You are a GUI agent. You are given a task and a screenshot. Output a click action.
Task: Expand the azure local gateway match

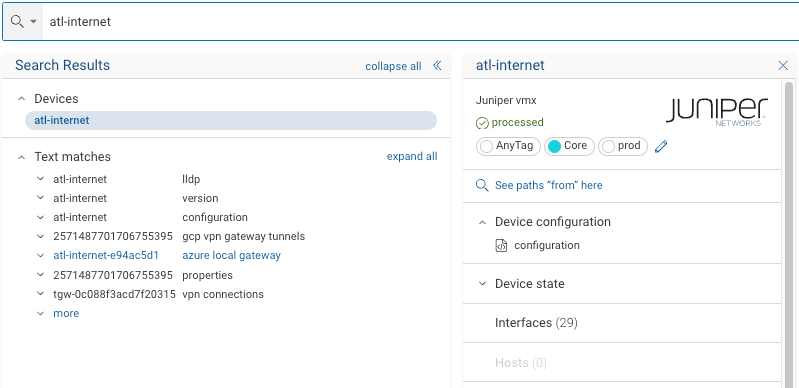[x=40, y=255]
